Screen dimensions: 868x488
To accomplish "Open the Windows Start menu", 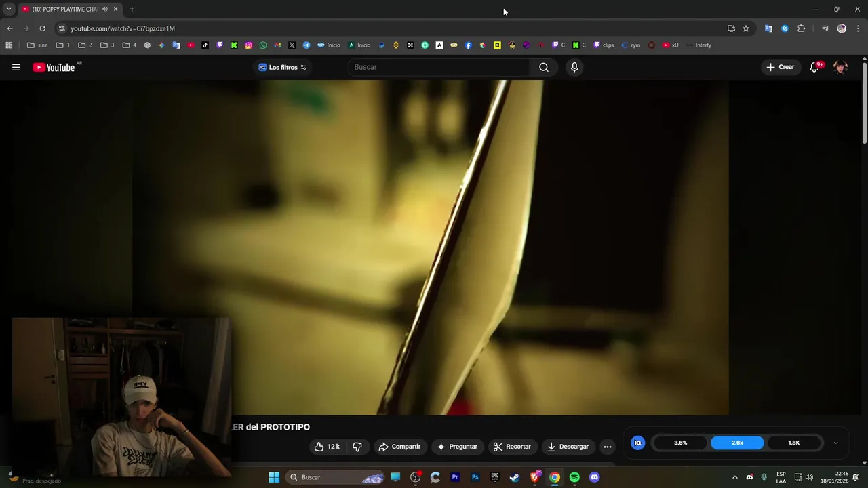I will pos(274,477).
